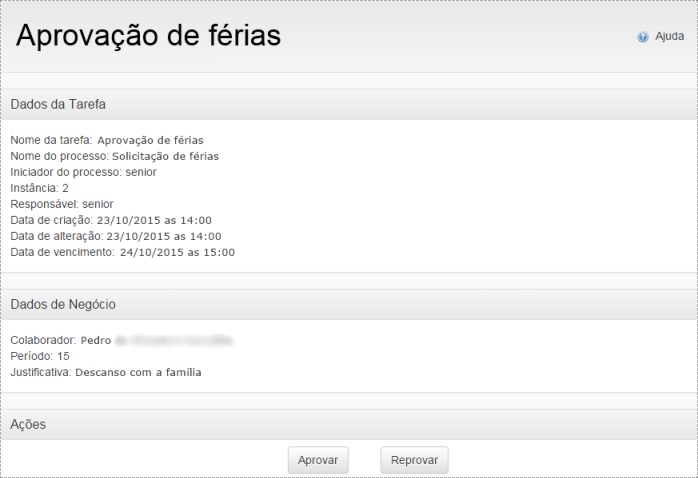Image resolution: width=698 pixels, height=478 pixels.
Task: Open the Ajuda help link
Action: click(669, 36)
